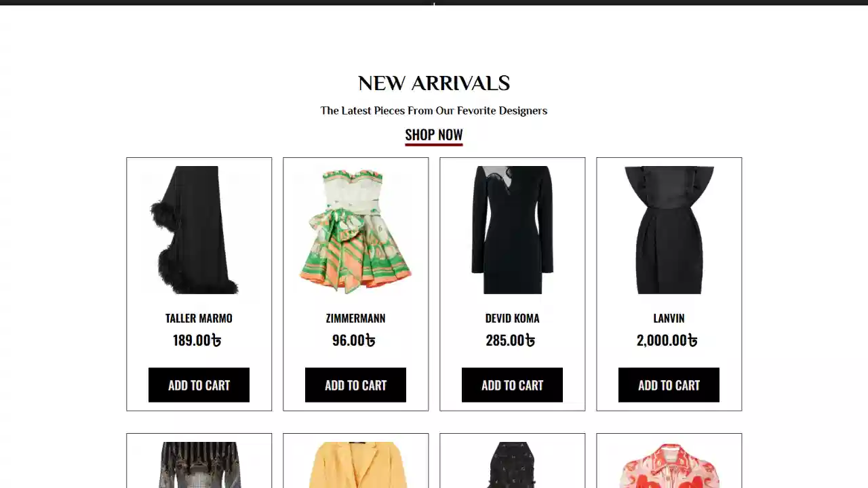Open the striped patterned top thumbnail
The image size is (868, 488).
199,465
